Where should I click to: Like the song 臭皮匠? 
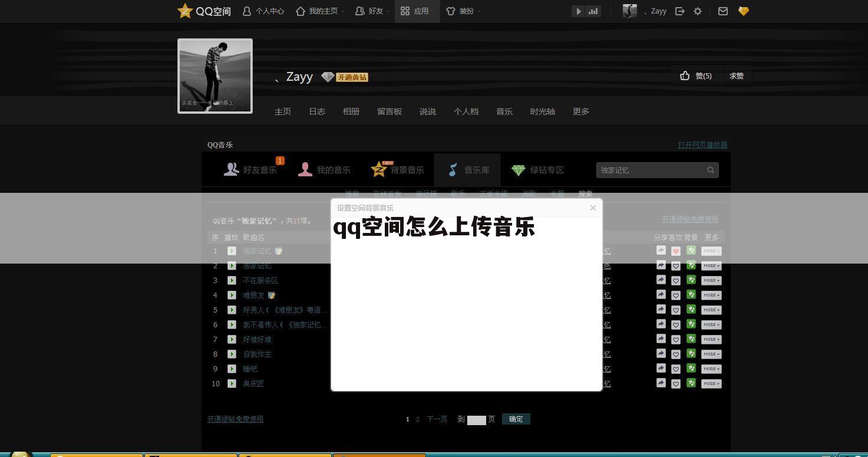click(x=676, y=384)
